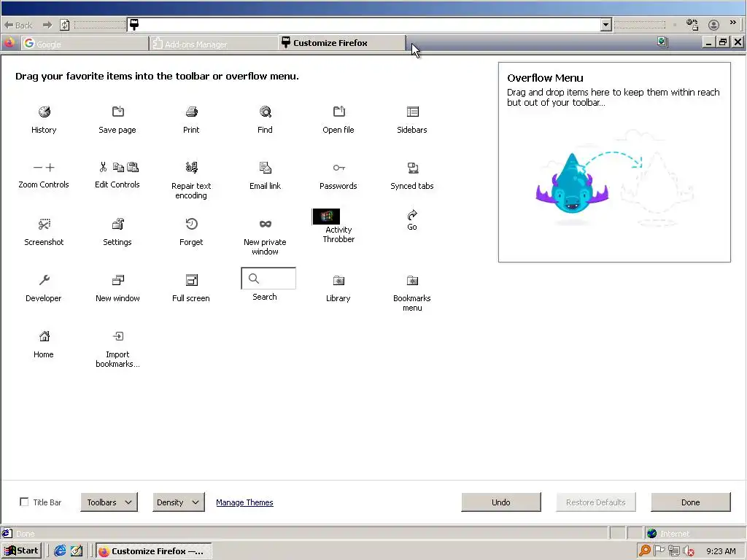Follow the Manage Themes link
Screen dimensions: 747x560
(x=244, y=502)
